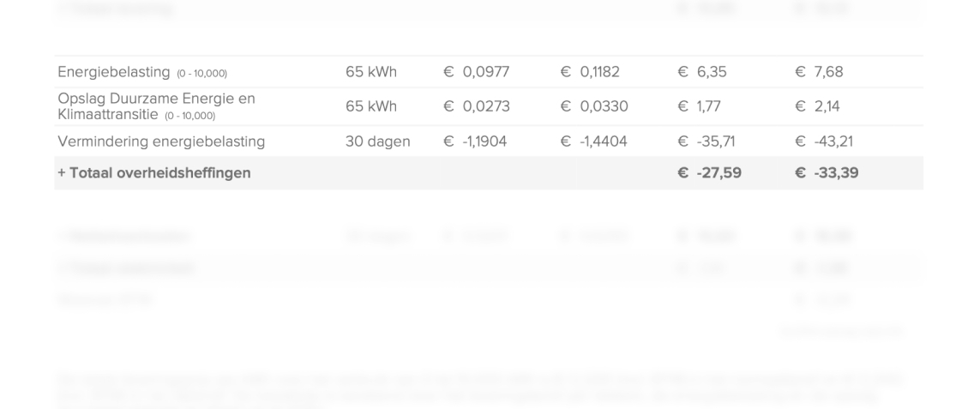Click the € 6,35 amount

tap(702, 72)
